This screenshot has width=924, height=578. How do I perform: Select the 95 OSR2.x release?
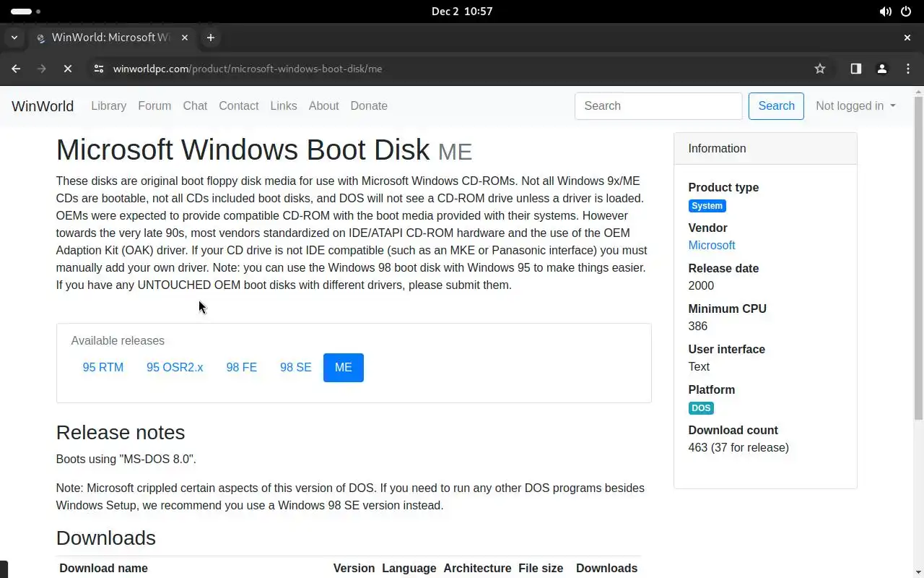click(175, 368)
